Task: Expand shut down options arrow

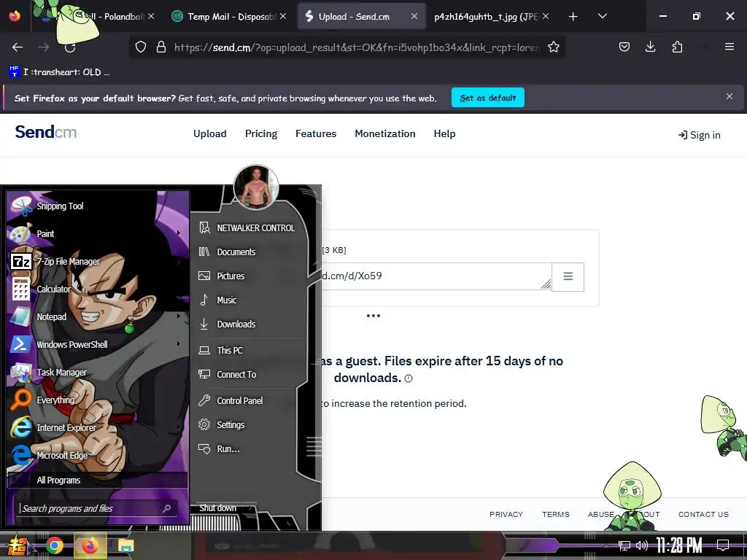Action: pyautogui.click(x=250, y=508)
